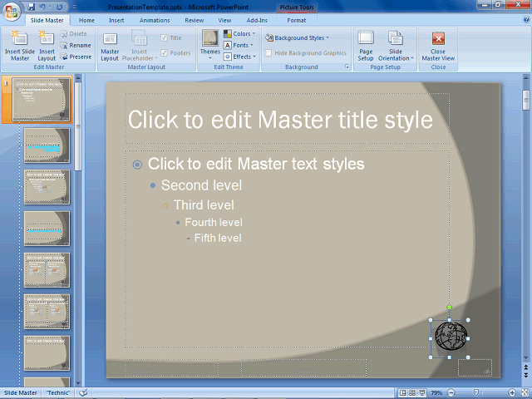Open the Master Layout dialog
532x399 pixels.
pyautogui.click(x=110, y=46)
